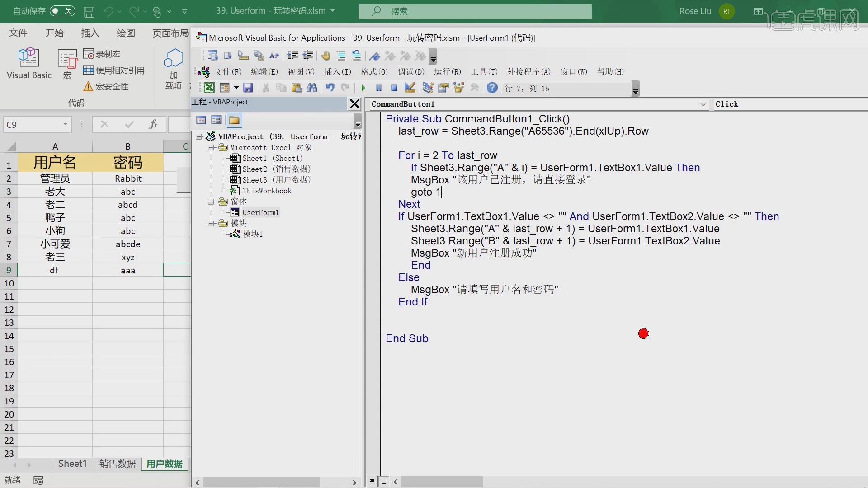The image size is (868, 488).
Task: Switch to the 销售数据 sheet tab
Action: coord(118,464)
